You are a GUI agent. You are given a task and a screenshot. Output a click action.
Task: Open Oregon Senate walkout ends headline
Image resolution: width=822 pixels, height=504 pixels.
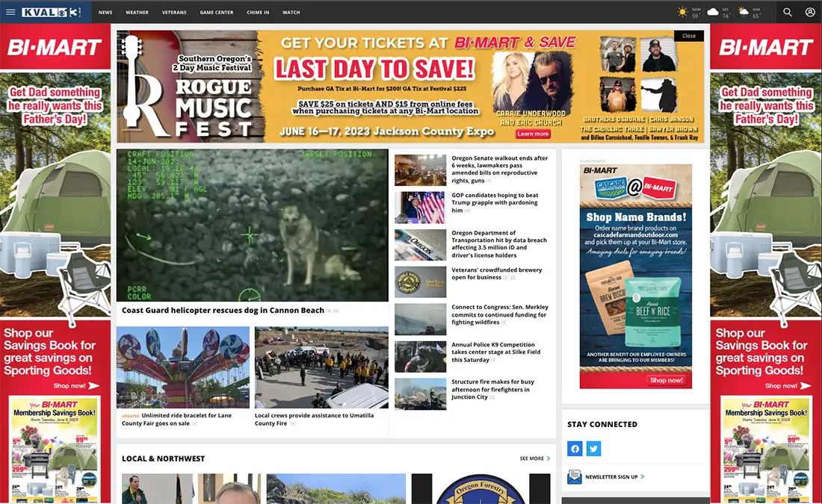[500, 169]
